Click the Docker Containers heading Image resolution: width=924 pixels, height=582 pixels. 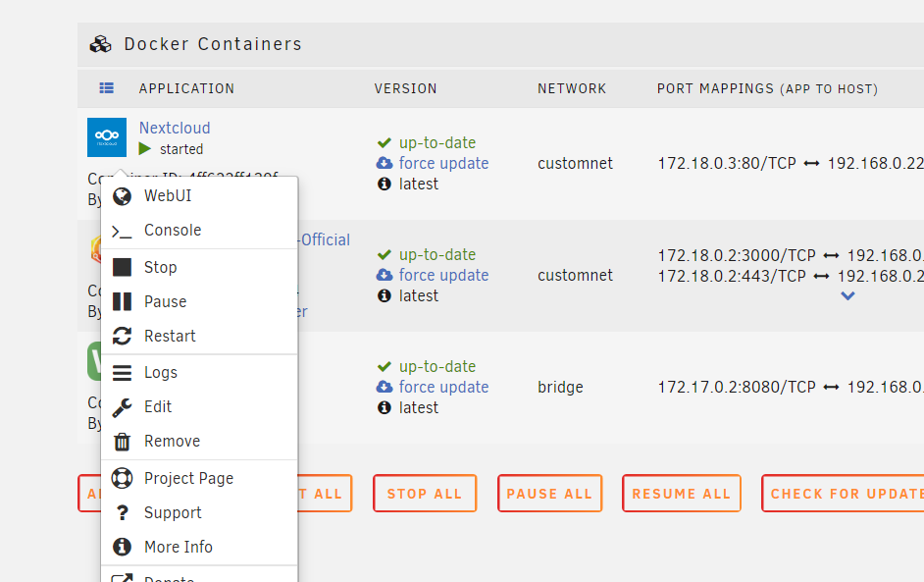point(213,44)
